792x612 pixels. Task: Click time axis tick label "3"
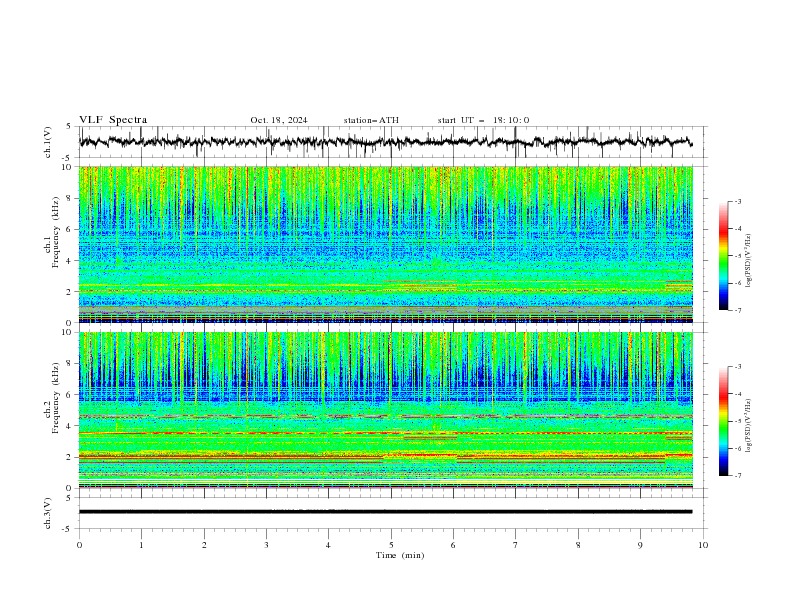point(266,545)
